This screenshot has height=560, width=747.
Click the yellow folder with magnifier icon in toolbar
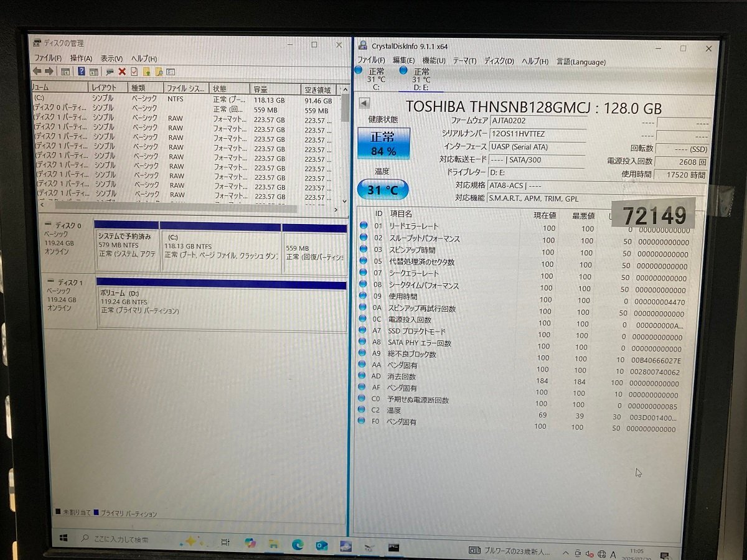click(x=158, y=72)
